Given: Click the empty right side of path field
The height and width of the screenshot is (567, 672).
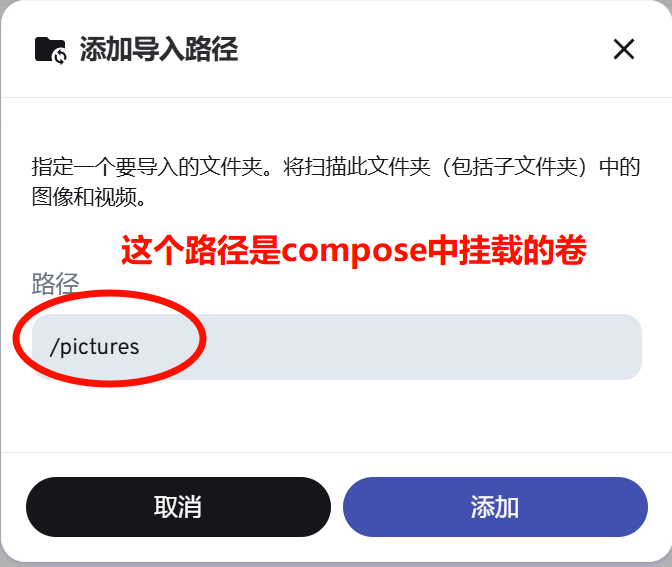Looking at the screenshot, I should (x=429, y=347).
